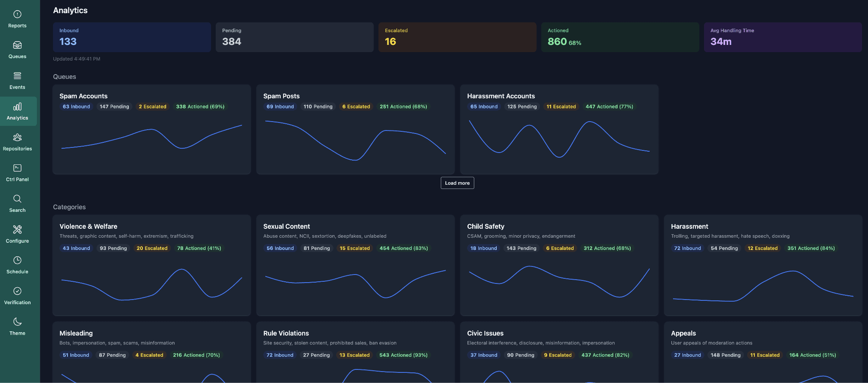The width and height of the screenshot is (868, 383).
Task: Open the Civic Issues category title
Action: [485, 333]
